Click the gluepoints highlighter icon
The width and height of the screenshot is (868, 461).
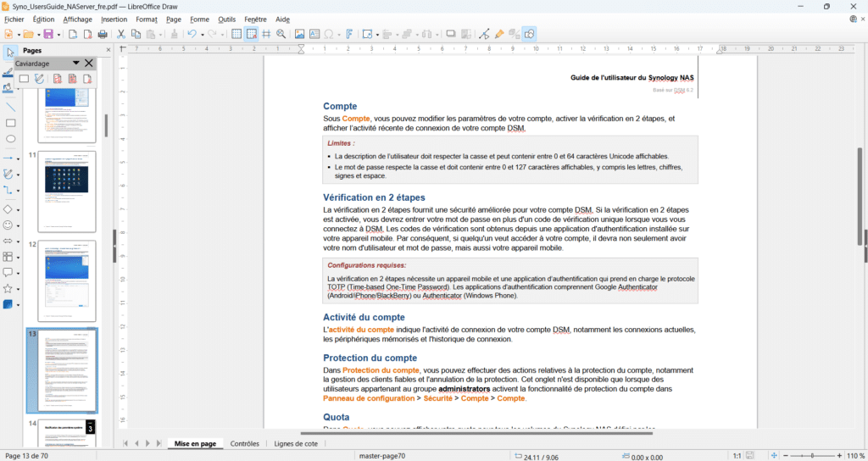499,34
